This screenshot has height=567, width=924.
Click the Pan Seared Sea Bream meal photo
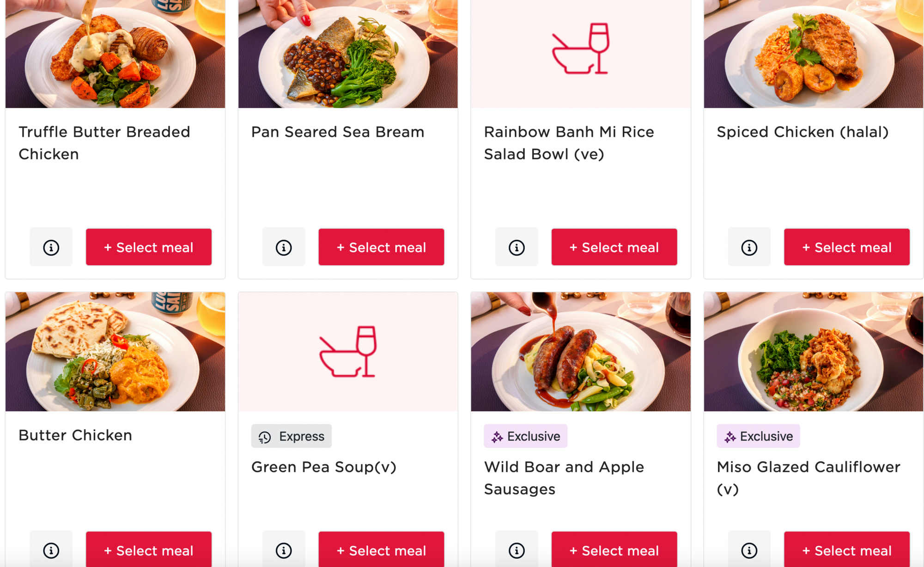(348, 53)
